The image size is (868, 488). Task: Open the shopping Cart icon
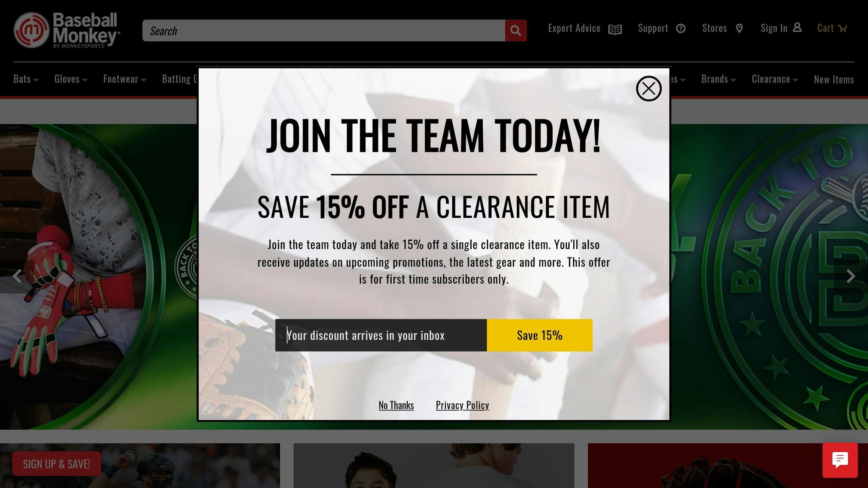(x=843, y=28)
